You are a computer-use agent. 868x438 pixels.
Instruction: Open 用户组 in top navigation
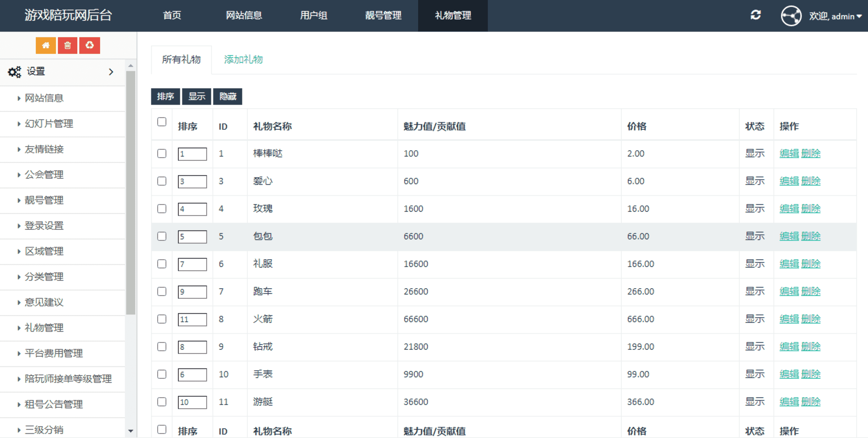pos(313,16)
